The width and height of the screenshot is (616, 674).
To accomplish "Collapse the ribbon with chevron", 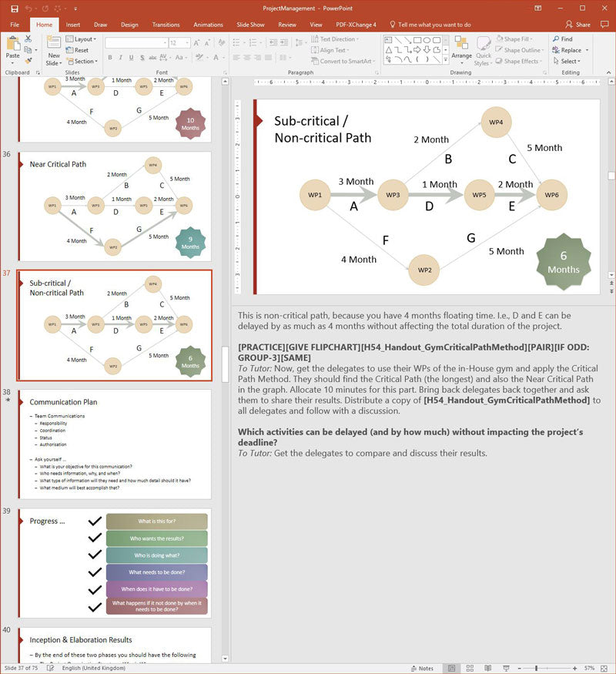I will (608, 72).
